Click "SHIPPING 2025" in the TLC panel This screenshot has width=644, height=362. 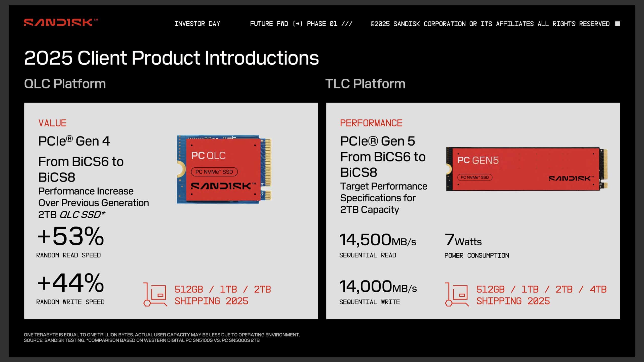click(x=513, y=301)
